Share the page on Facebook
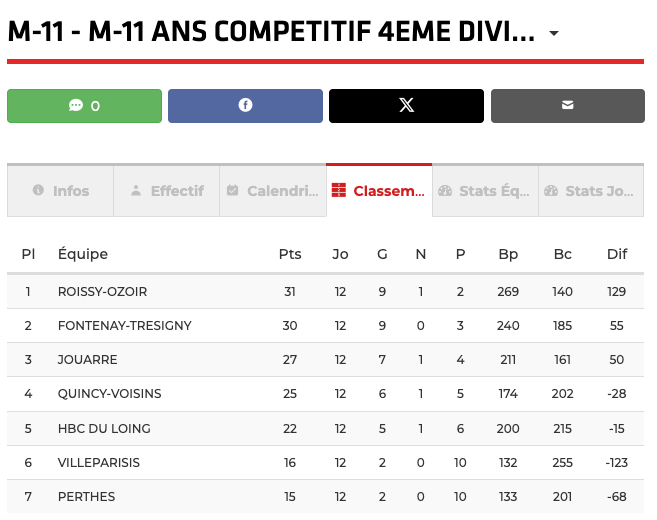This screenshot has width=657, height=520. (x=245, y=106)
